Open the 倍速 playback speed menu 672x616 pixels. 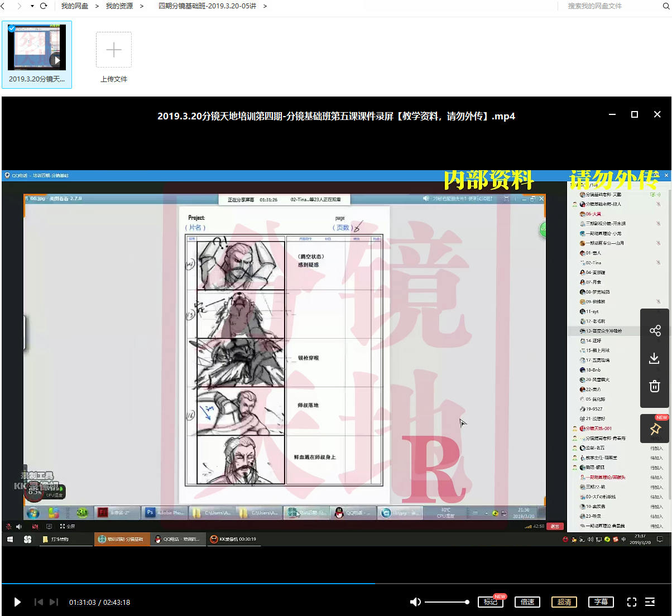click(527, 602)
